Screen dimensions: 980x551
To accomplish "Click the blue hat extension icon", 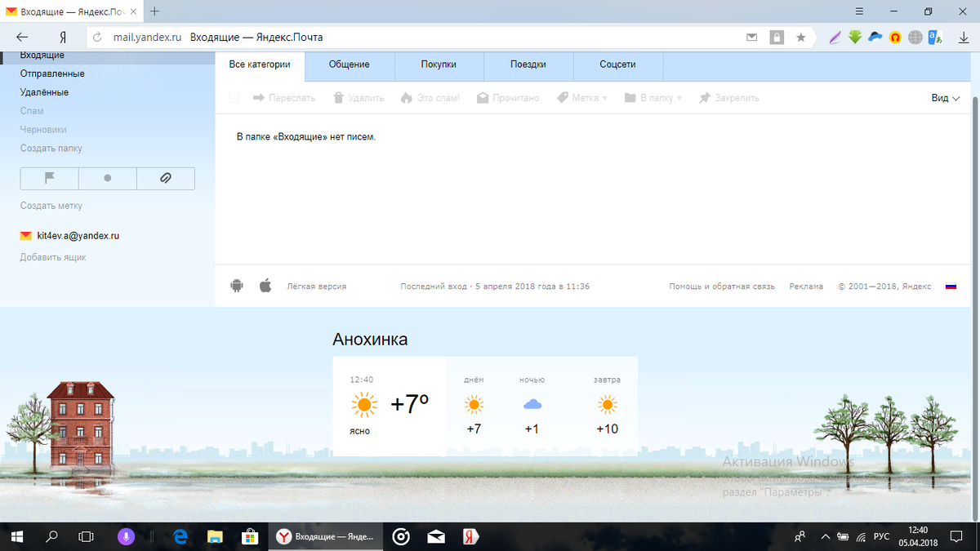I will point(875,37).
